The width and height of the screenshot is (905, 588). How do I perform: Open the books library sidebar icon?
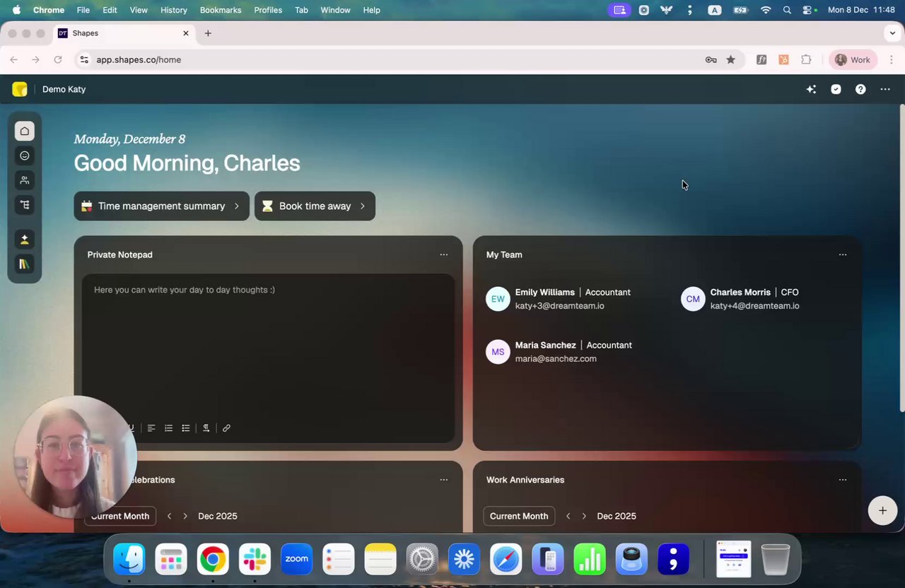(x=25, y=264)
